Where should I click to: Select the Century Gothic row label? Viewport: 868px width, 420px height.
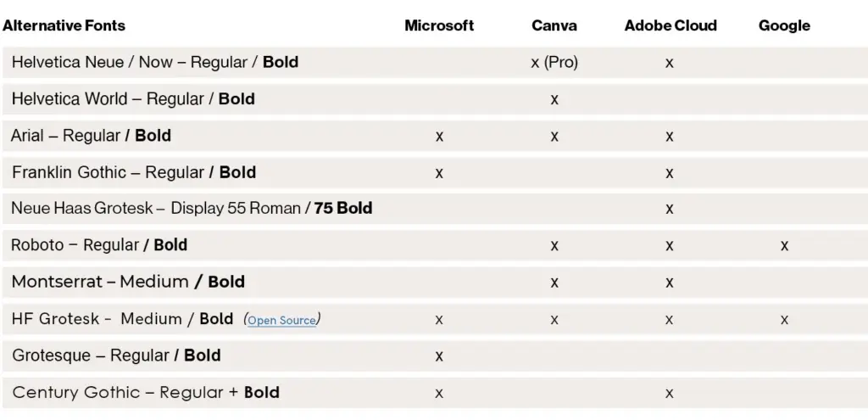(146, 392)
